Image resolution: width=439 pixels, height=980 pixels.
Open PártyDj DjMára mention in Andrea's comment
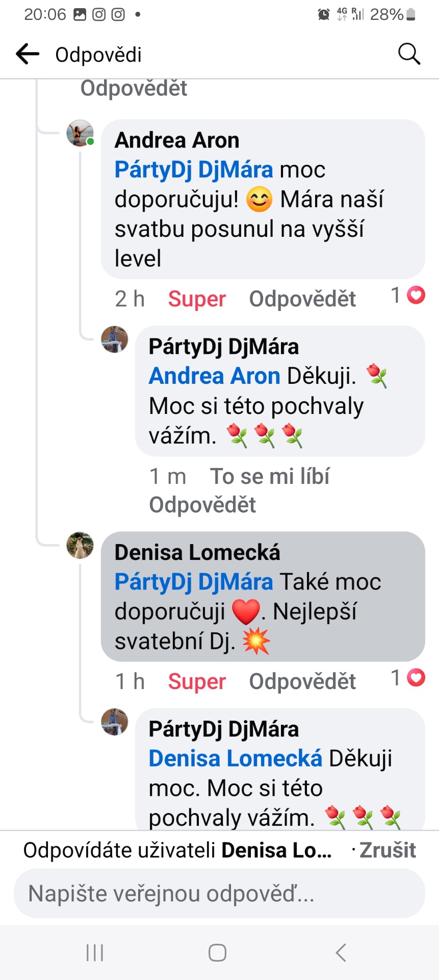(x=194, y=170)
